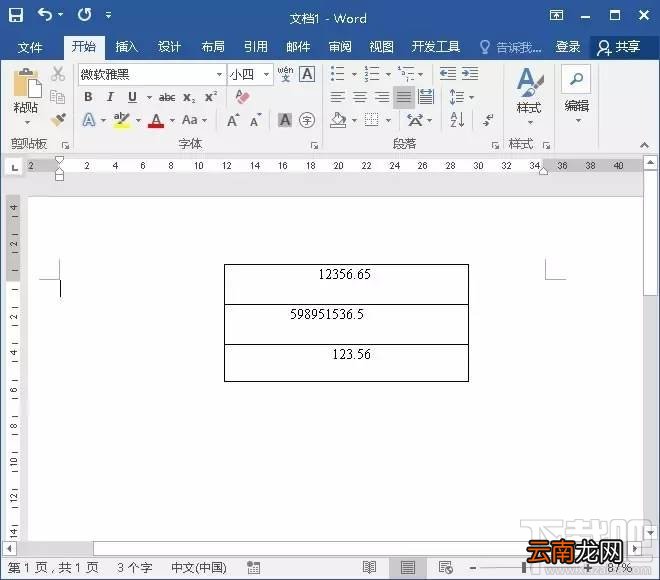The width and height of the screenshot is (660, 580).
Task: Shrink font size
Action: click(x=255, y=120)
